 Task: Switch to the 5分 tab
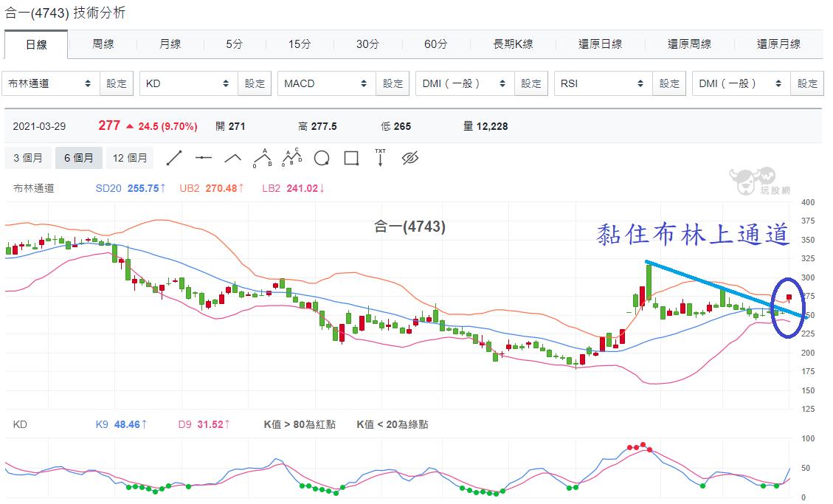point(235,44)
